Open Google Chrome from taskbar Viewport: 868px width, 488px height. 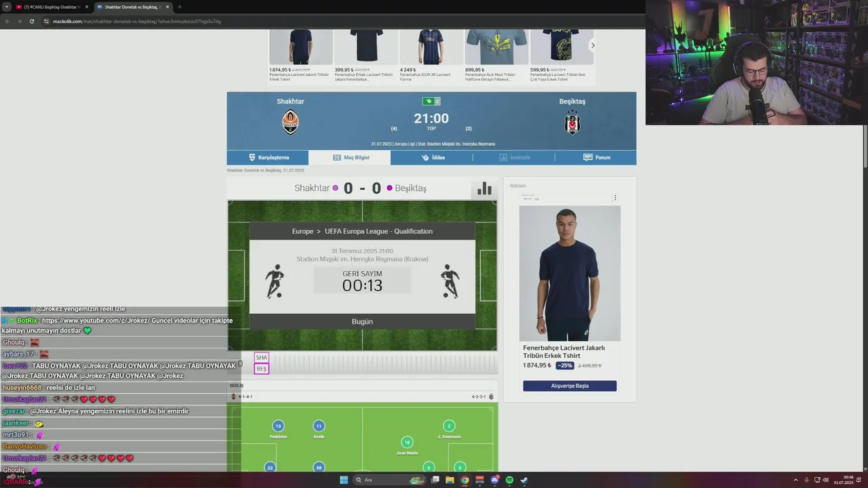[x=465, y=480]
